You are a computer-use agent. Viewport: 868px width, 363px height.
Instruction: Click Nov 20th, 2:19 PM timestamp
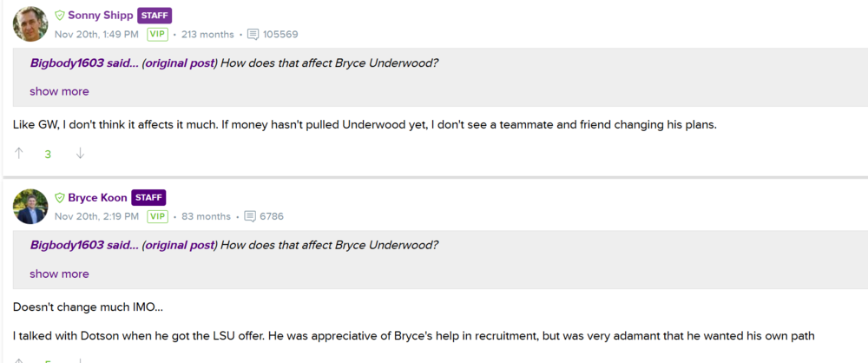coord(96,217)
